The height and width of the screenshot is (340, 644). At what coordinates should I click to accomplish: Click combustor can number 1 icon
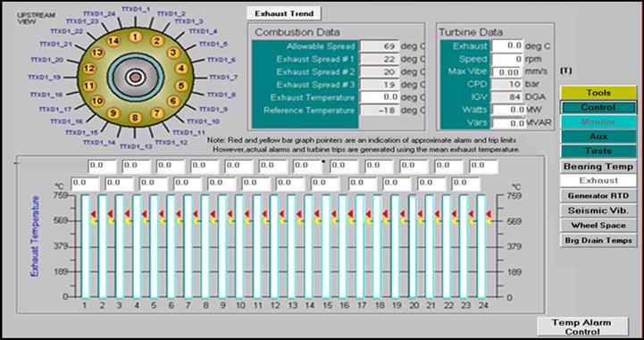coord(135,37)
